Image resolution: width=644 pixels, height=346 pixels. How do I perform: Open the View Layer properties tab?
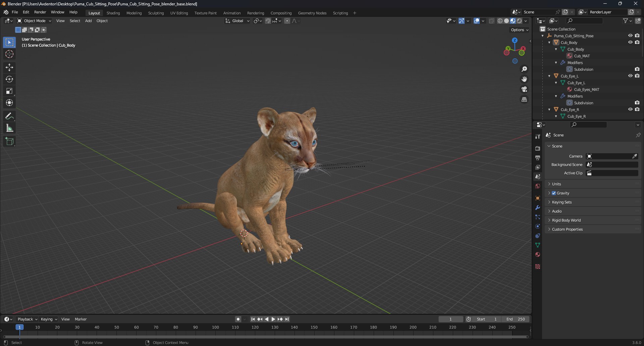point(538,167)
